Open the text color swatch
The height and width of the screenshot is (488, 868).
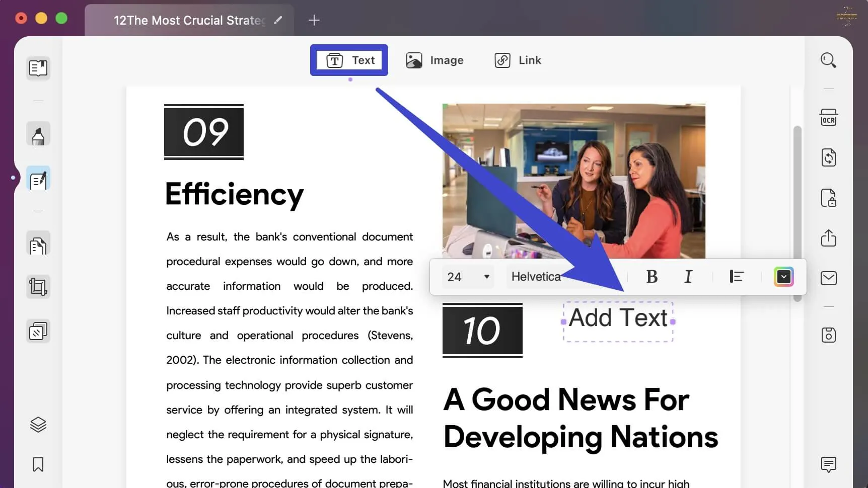point(783,276)
